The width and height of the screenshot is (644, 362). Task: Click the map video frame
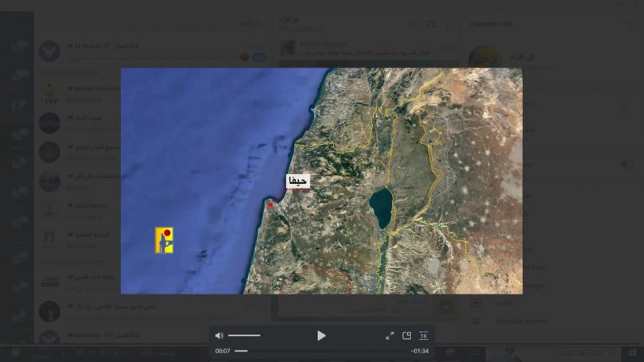321,181
